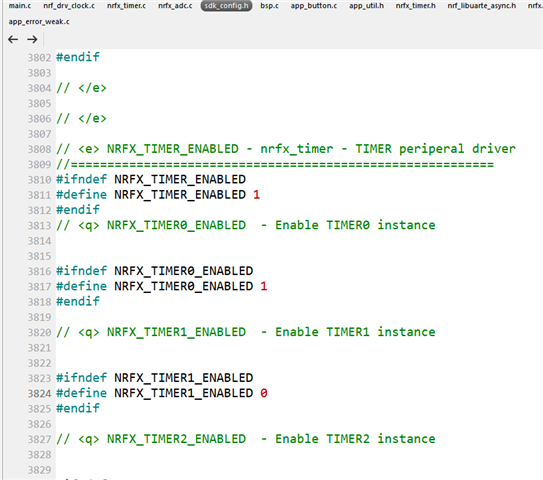The width and height of the screenshot is (543, 480).
Task: Click the 'Enable TIMER0 instance' comment
Action: click(x=355, y=225)
